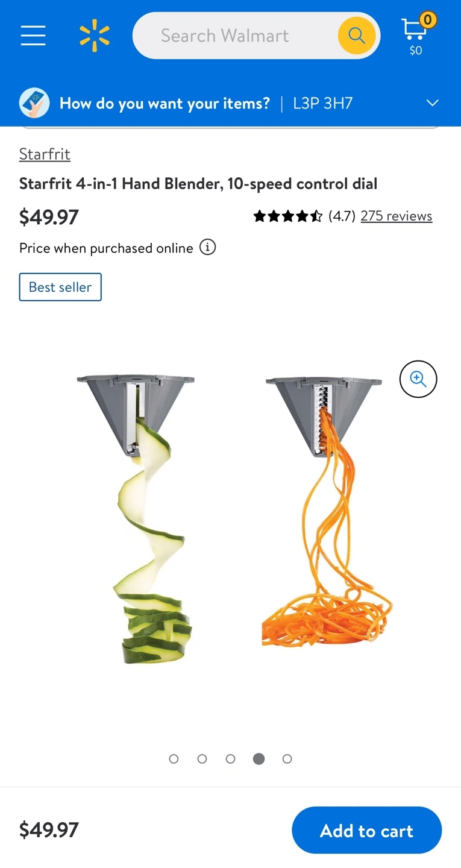Image resolution: width=461 pixels, height=868 pixels.
Task: Open the hamburger navigation menu
Action: click(33, 36)
